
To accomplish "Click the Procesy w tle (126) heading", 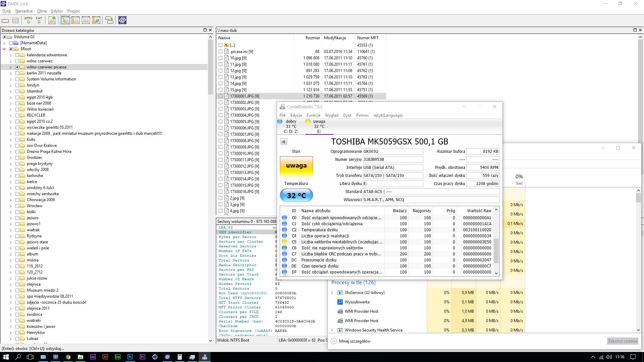I will [353, 283].
